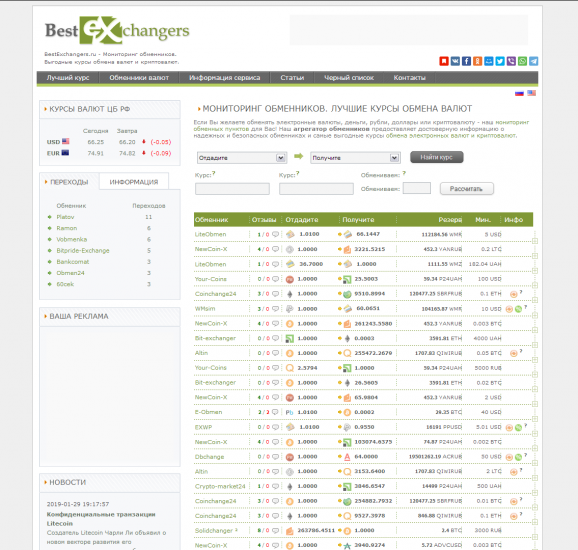Open the Отдадите currency dropdown
The height and width of the screenshot is (550, 578).
click(242, 158)
